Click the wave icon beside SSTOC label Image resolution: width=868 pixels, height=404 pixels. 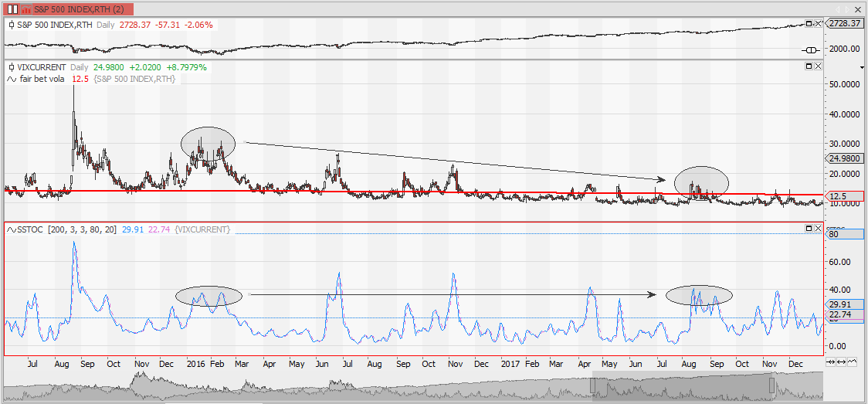click(11, 229)
